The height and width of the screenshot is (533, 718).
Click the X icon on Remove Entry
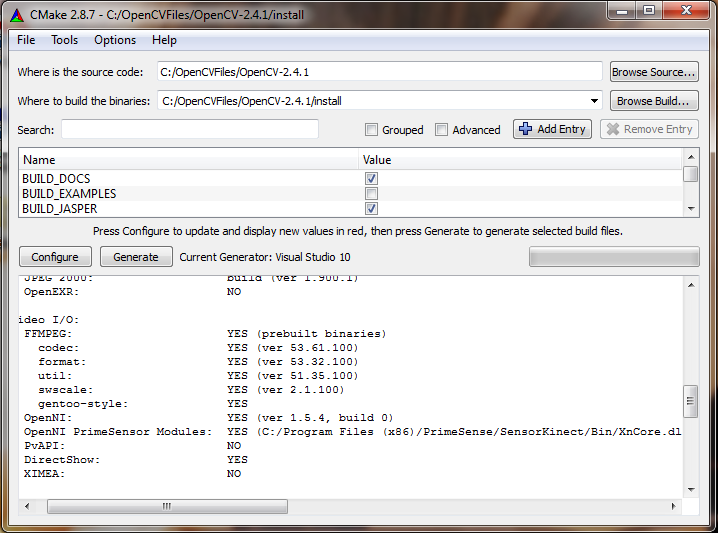click(613, 129)
